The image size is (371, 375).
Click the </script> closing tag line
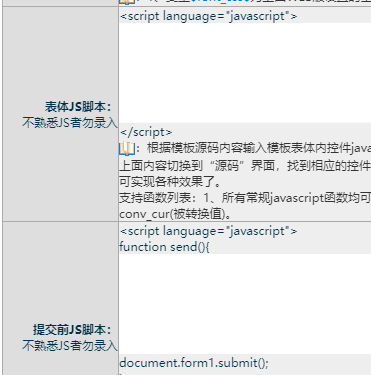[146, 132]
